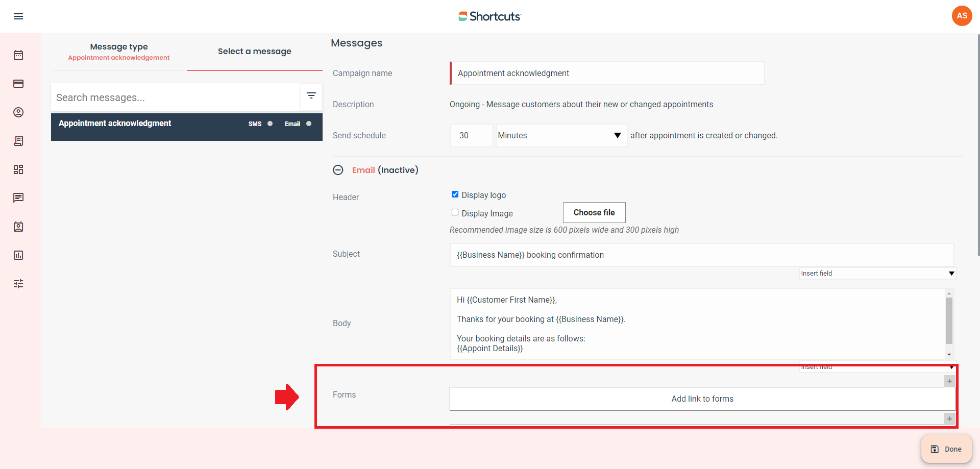The height and width of the screenshot is (469, 980).
Task: Switch to the Message type tab
Action: tap(119, 52)
